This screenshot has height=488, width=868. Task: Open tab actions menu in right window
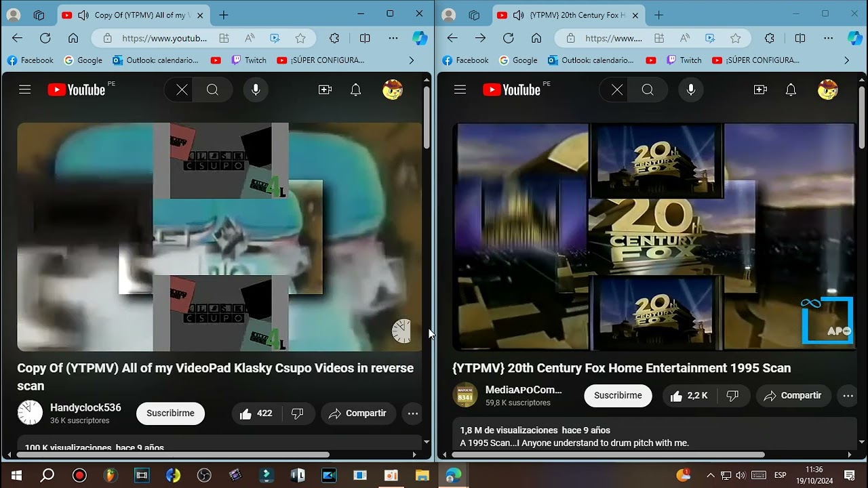[x=474, y=15]
